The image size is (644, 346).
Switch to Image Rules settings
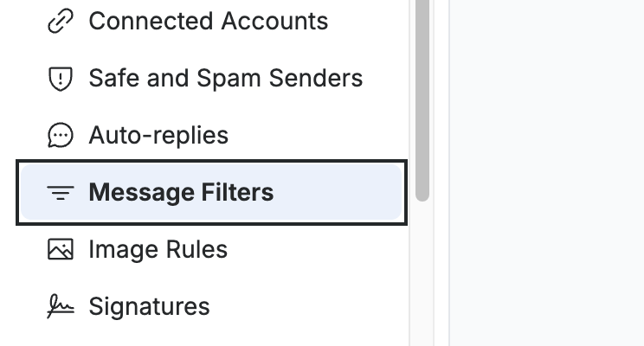click(158, 249)
